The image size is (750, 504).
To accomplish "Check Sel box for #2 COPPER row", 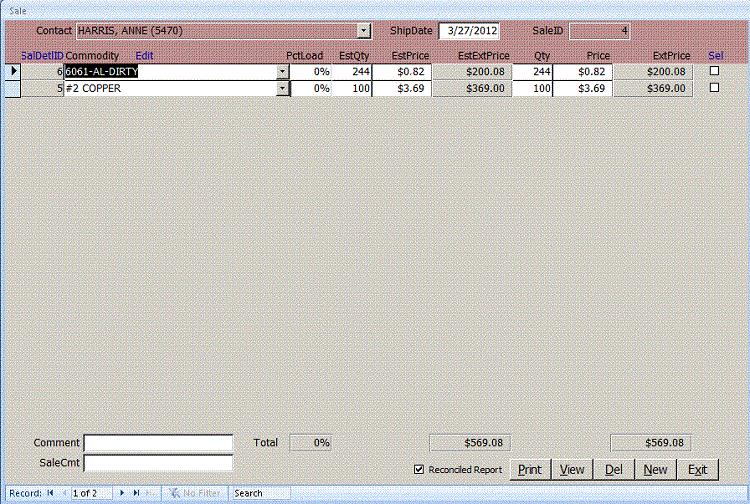I will 714,88.
